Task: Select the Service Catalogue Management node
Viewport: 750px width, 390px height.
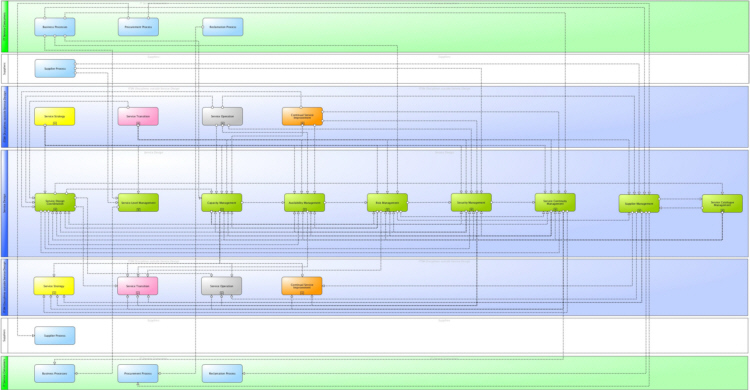Action: pos(722,203)
